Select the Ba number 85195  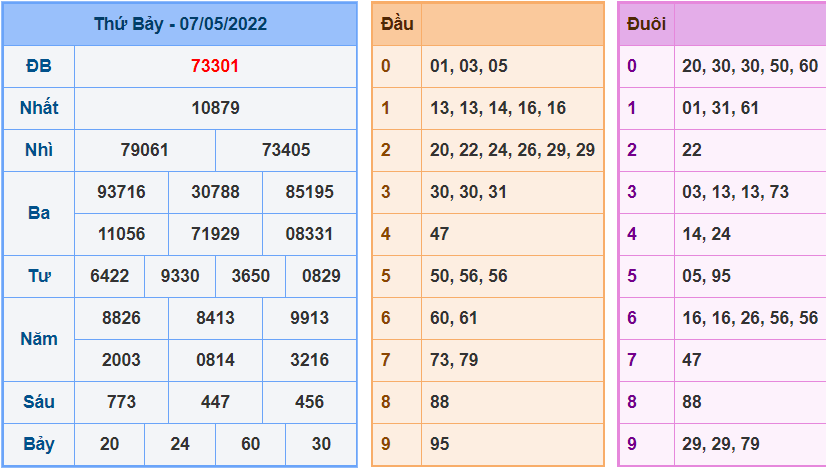pyautogui.click(x=309, y=192)
